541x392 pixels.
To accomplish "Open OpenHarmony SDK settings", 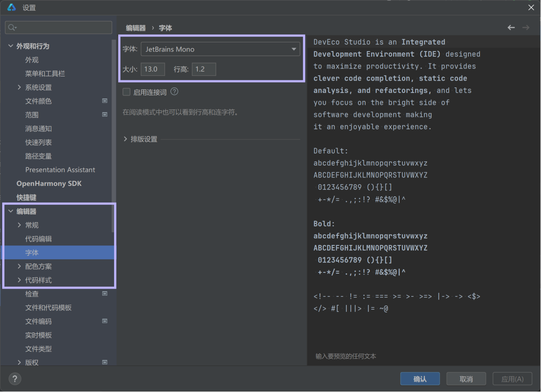I will (49, 183).
